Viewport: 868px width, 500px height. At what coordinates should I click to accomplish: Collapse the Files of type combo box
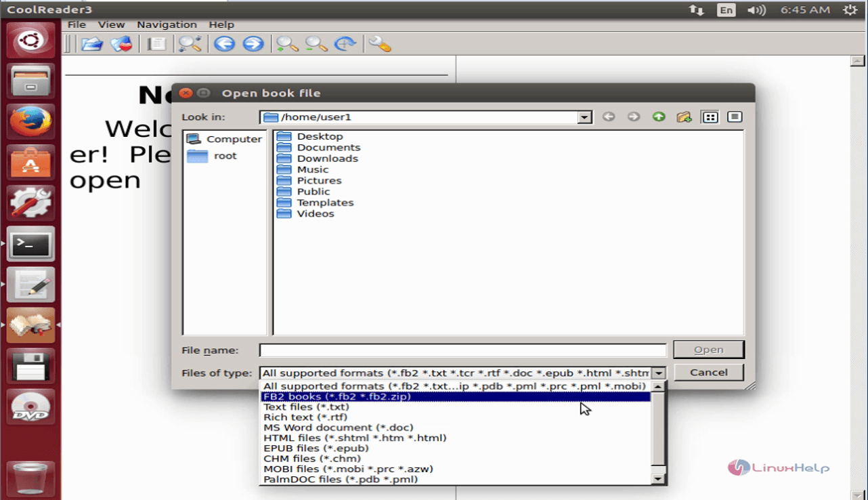[x=659, y=373]
